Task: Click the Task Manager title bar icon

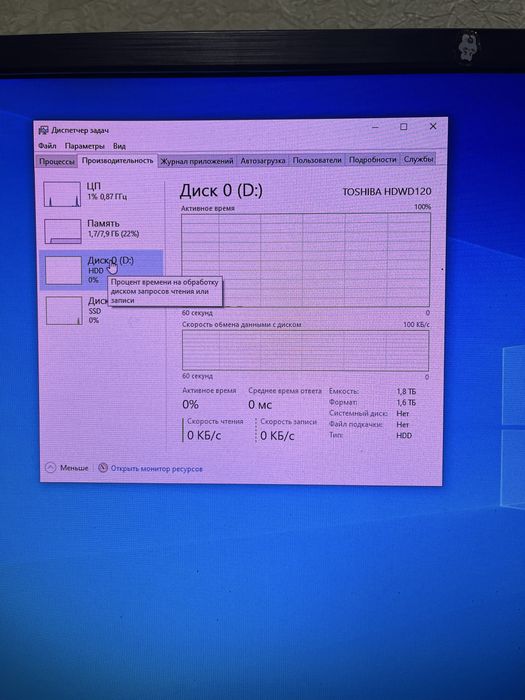Action: click(43, 130)
